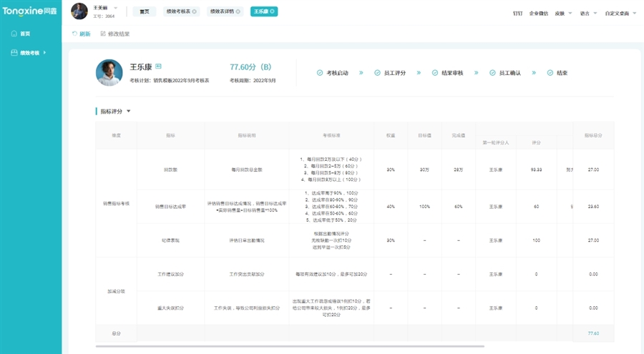The width and height of the screenshot is (644, 354).
Task: Collapse the 指标评分 section
Action: [x=129, y=112]
